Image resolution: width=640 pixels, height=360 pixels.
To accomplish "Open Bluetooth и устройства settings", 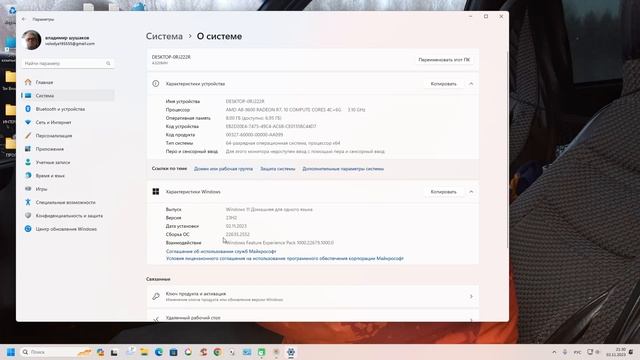I will pyautogui.click(x=67, y=109).
